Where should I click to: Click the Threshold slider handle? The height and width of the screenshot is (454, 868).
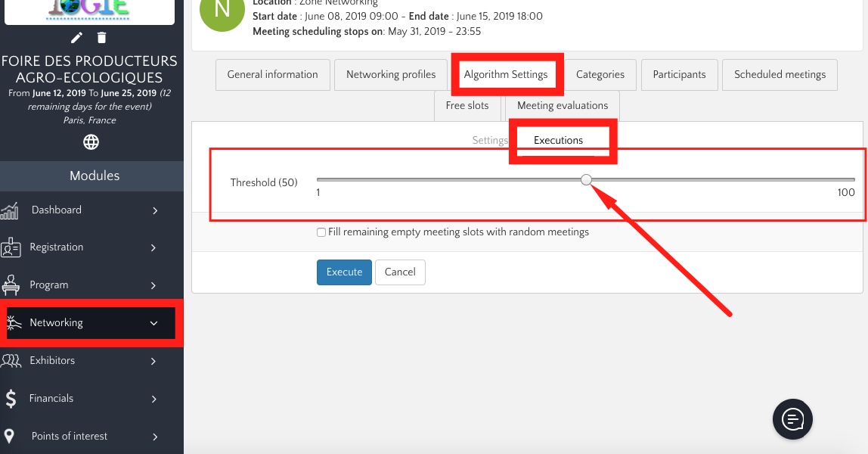click(586, 179)
